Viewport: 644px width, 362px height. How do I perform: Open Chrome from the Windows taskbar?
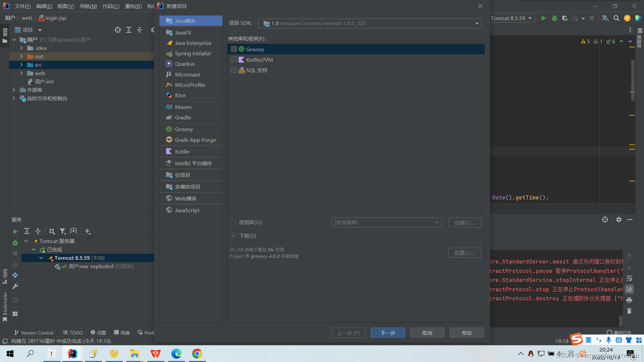coord(197,354)
